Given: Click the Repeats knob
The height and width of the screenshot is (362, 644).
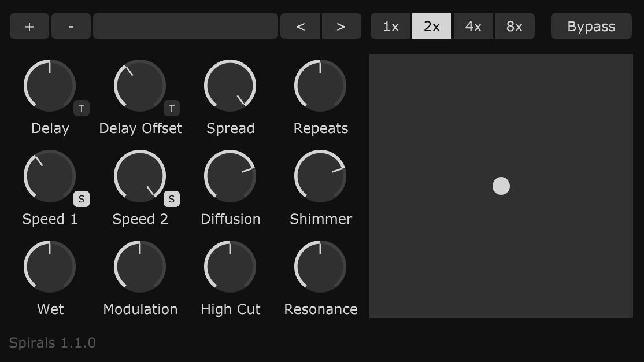Looking at the screenshot, I should [x=320, y=86].
